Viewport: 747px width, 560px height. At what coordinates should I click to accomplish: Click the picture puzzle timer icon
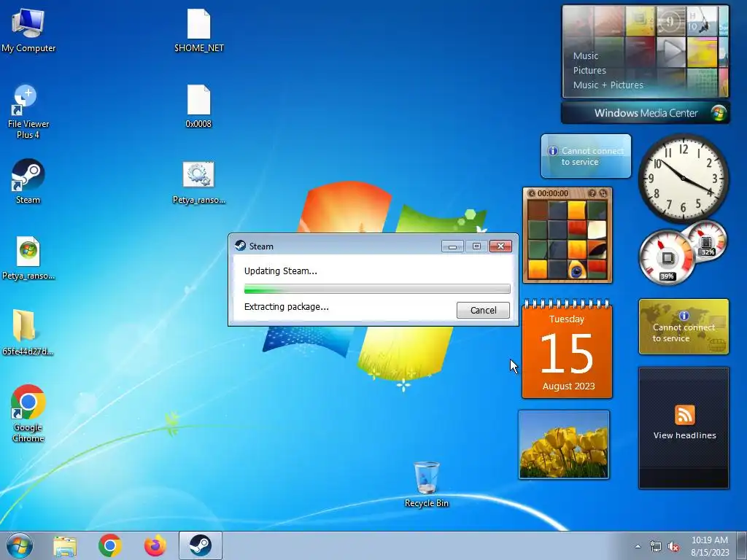[x=532, y=193]
